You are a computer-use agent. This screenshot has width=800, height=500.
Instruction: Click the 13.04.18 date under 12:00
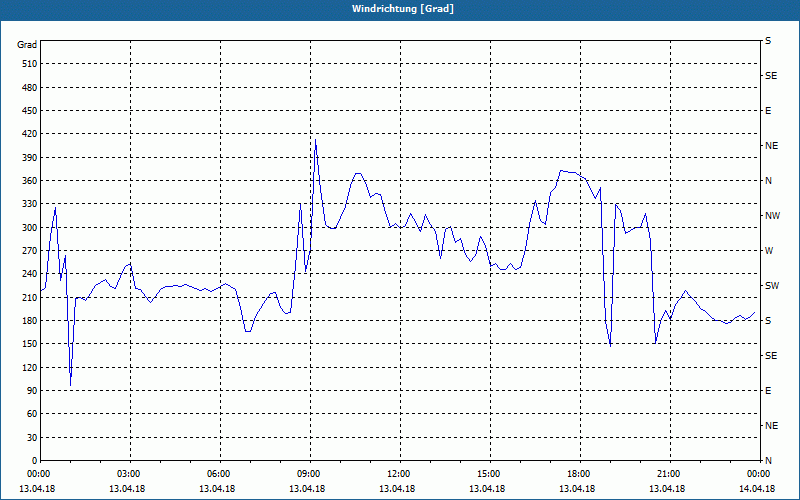click(397, 489)
